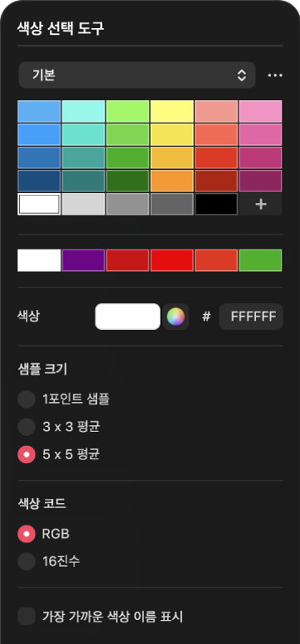
Task: Select the 5 x 5 평균 option
Action: click(x=27, y=455)
